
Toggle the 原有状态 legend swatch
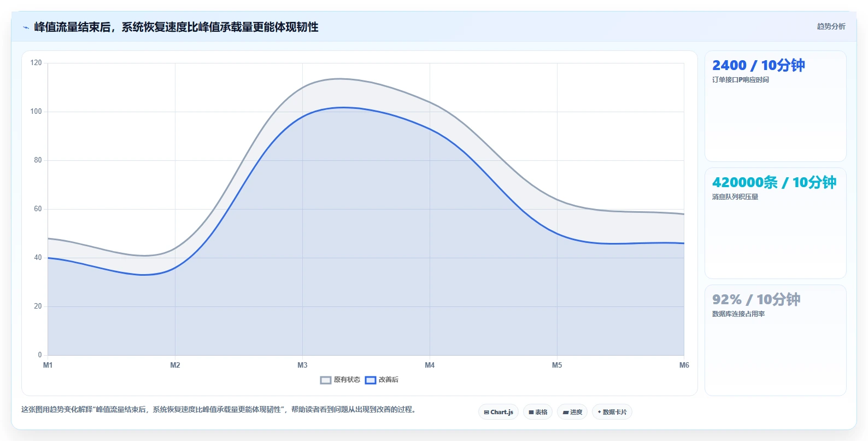point(326,380)
